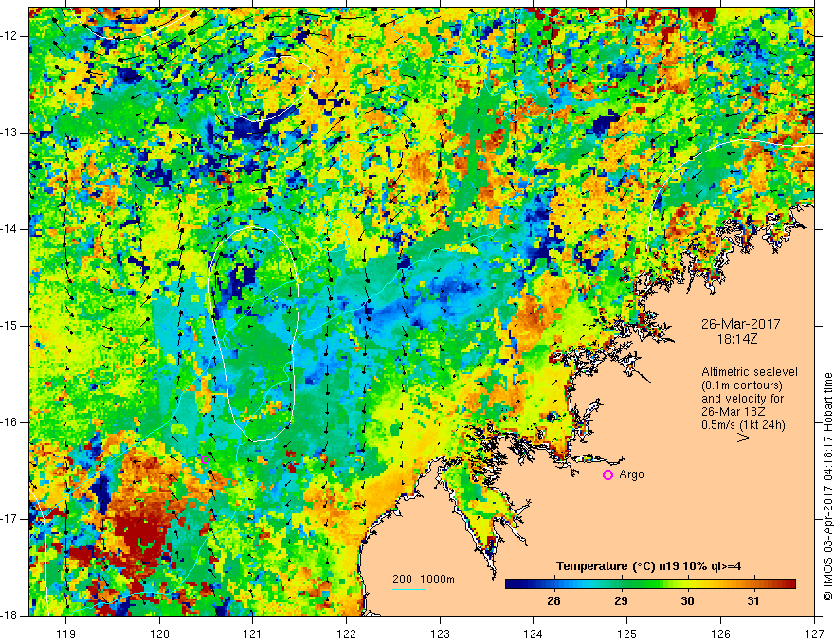Click longitude axis label 125
Viewport: 834px width, 644px height.
pos(626,634)
